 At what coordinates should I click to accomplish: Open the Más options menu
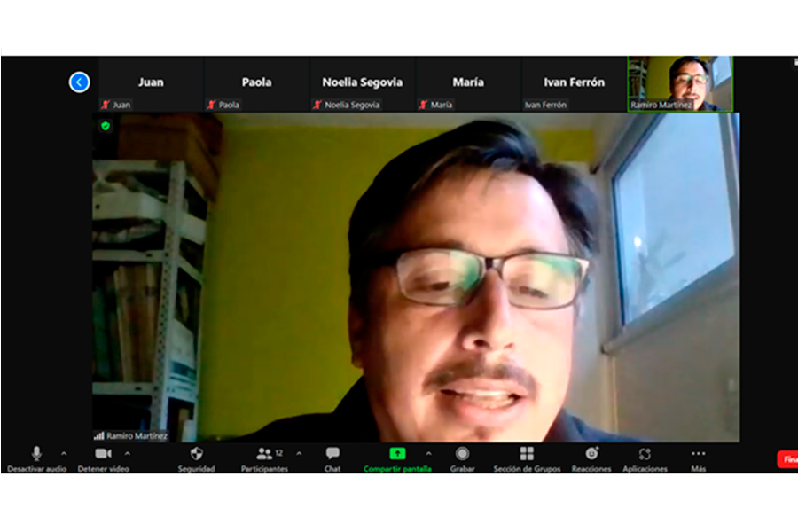[x=699, y=454]
